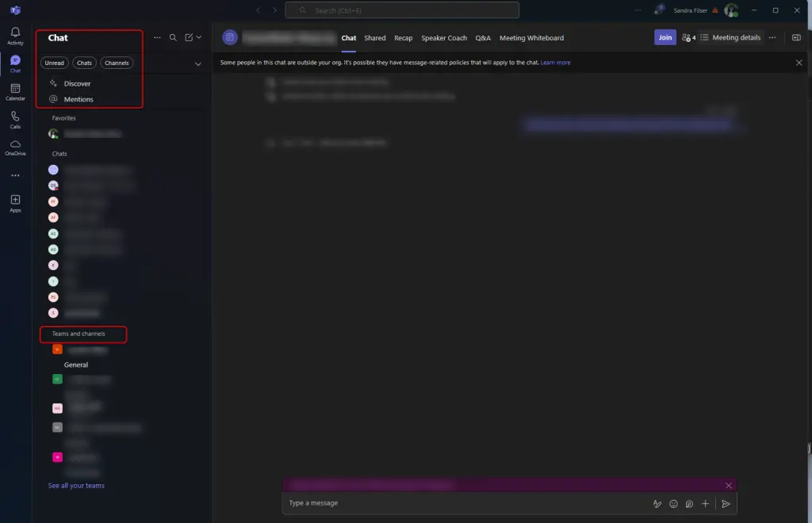The height and width of the screenshot is (523, 812).
Task: Follow the "See all your teams" link
Action: [76, 486]
